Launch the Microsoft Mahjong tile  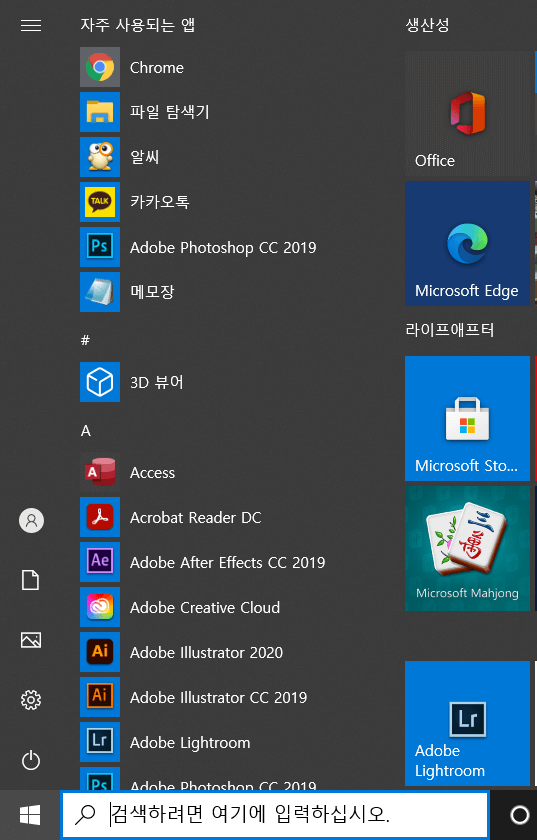pos(467,548)
